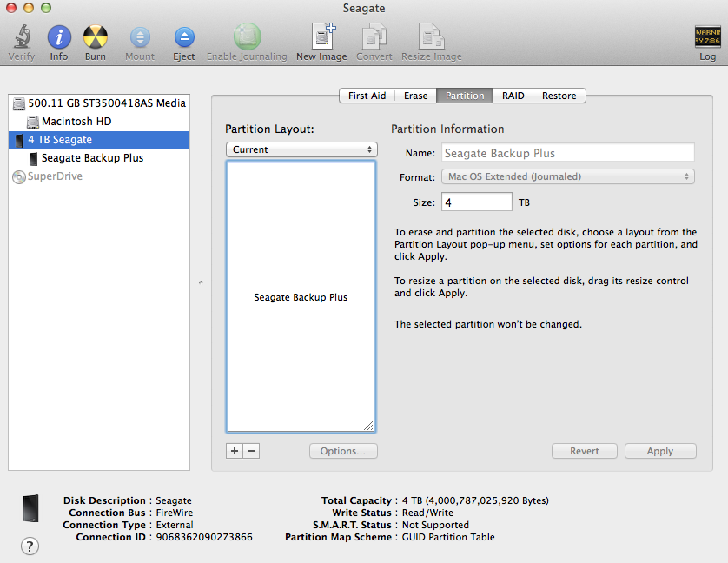Click the Total Capacity 4 TB value
728x563 pixels.
point(475,500)
